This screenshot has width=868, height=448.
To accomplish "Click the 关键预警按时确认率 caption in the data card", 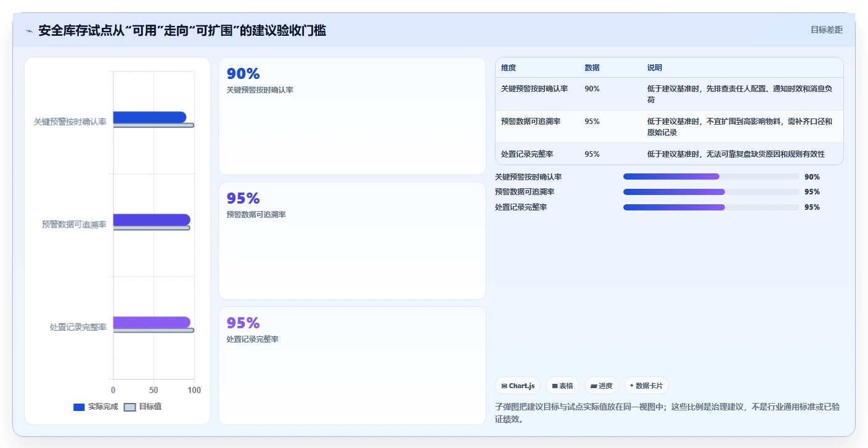I will (260, 90).
